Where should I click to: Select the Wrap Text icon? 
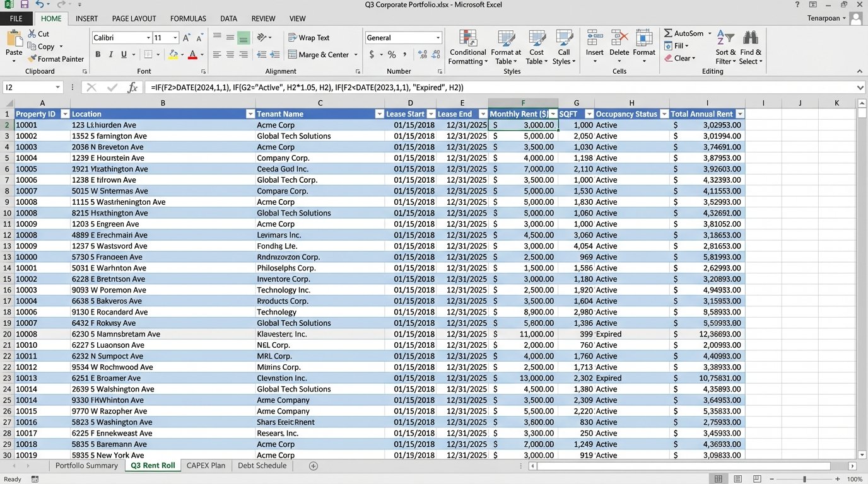(308, 37)
